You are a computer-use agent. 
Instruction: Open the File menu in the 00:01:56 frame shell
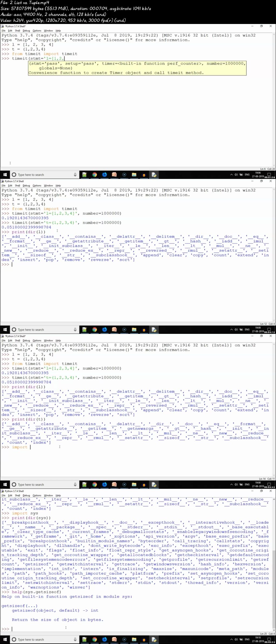pos(4,31)
